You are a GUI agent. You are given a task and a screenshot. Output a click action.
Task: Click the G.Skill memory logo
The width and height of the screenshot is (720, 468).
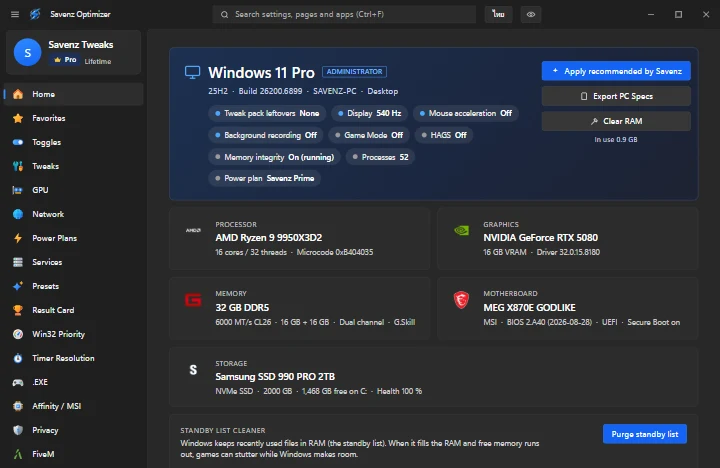pos(193,300)
